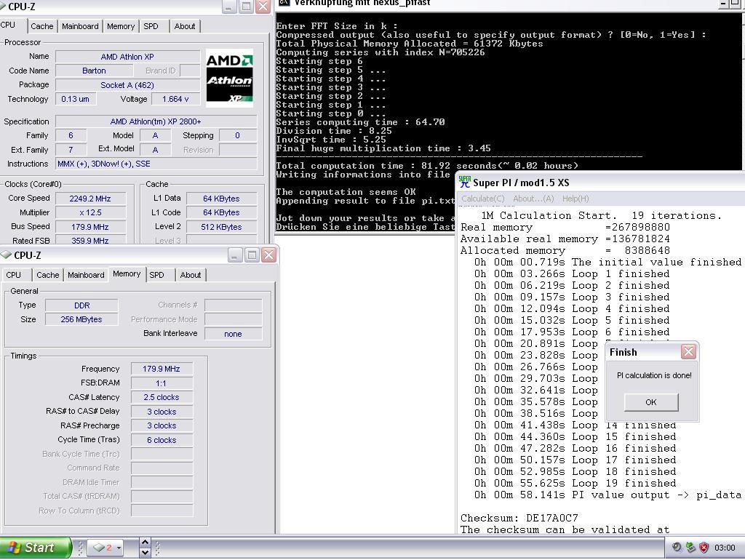Open the Safely Remove Hardware tray icon
The height and width of the screenshot is (560, 745).
690,548
